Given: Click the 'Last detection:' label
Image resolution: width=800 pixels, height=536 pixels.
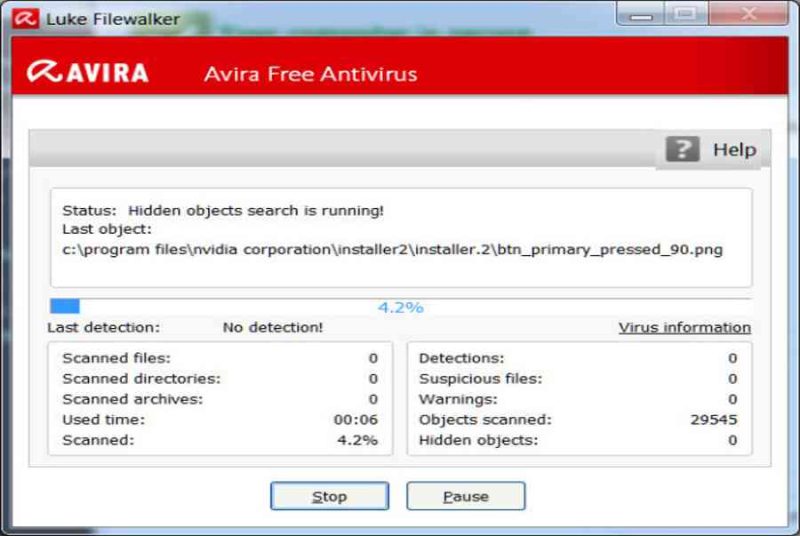Looking at the screenshot, I should point(104,327).
